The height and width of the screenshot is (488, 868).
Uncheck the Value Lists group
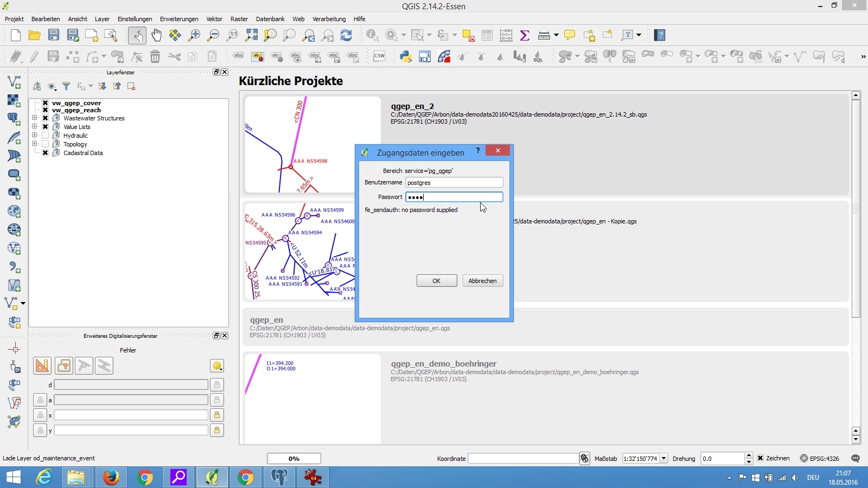click(x=46, y=127)
